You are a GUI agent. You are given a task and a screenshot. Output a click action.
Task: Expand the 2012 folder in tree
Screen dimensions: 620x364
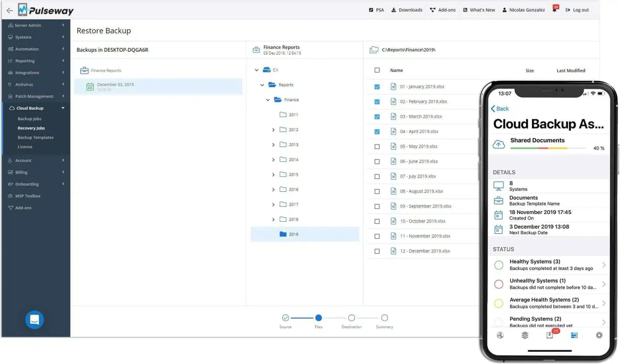pos(273,130)
